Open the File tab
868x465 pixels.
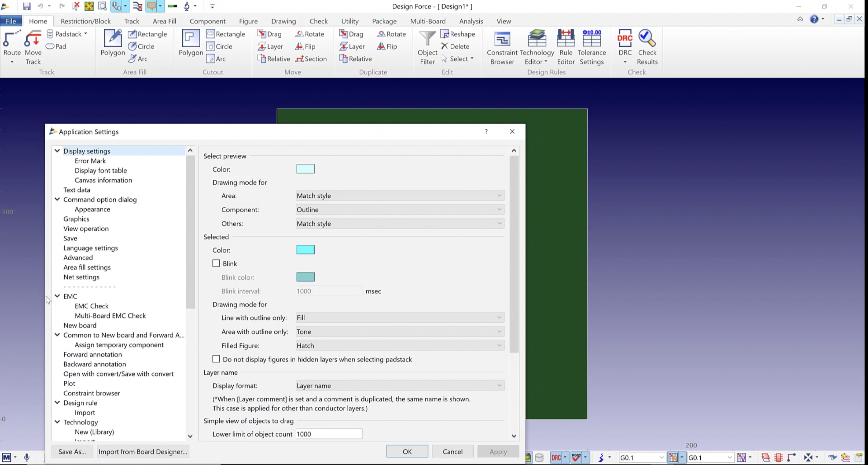point(11,21)
